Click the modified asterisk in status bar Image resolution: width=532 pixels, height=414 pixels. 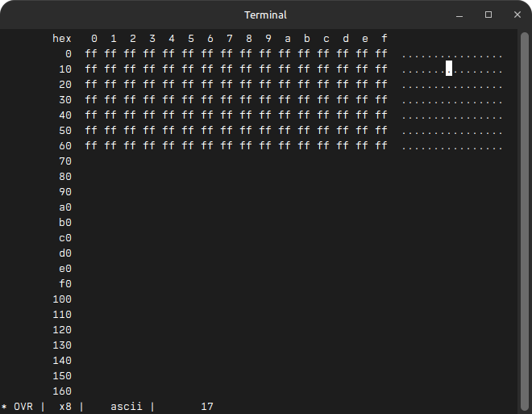tap(4, 407)
